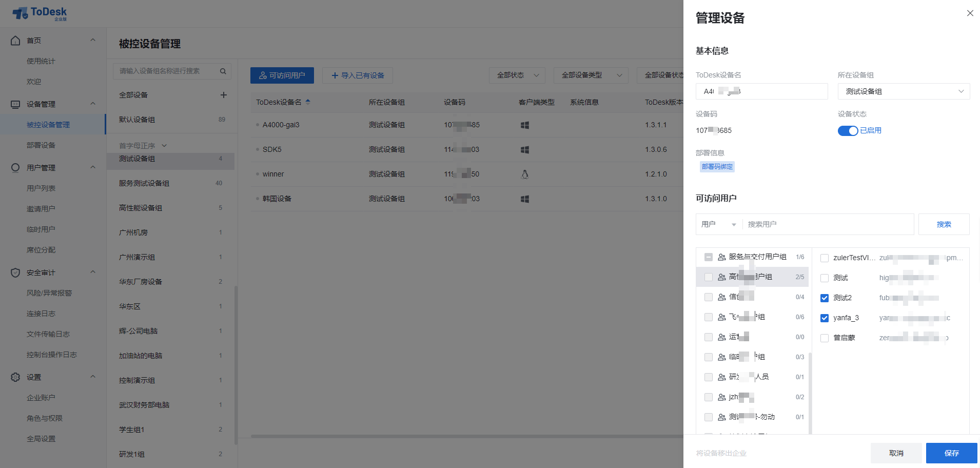This screenshot has height=468, width=980.
Task: Click the 保存 button
Action: pos(951,453)
